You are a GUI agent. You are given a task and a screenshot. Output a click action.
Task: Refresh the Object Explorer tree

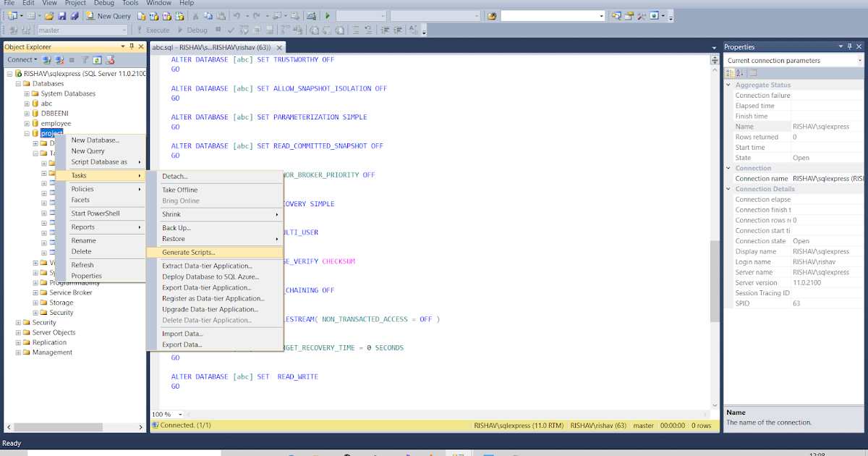tap(97, 60)
